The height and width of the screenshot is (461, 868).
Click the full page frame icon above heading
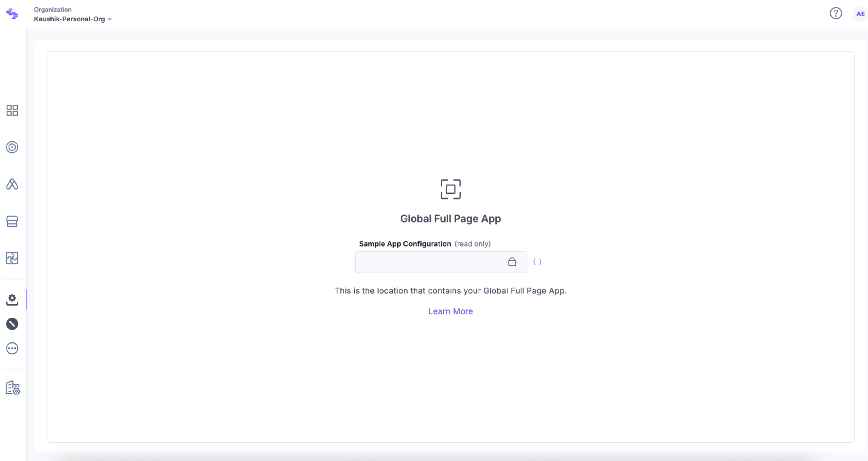[x=451, y=189]
